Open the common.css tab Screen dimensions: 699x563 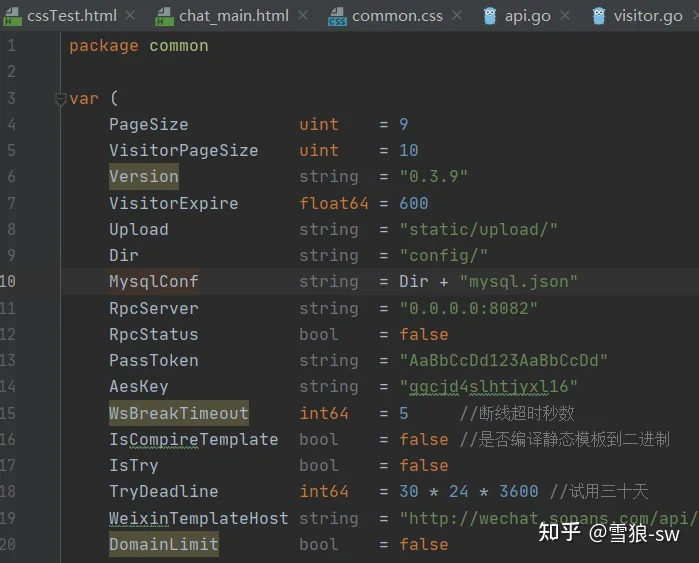(397, 16)
